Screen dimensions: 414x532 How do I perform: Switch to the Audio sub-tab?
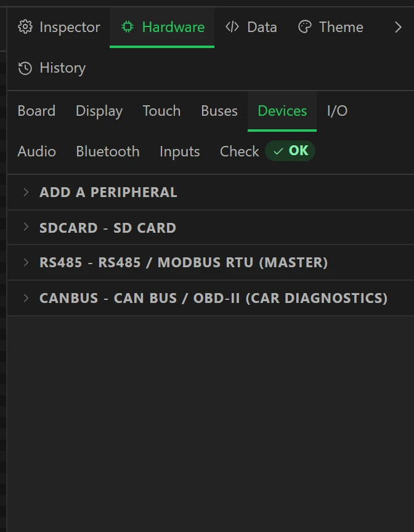pyautogui.click(x=36, y=151)
